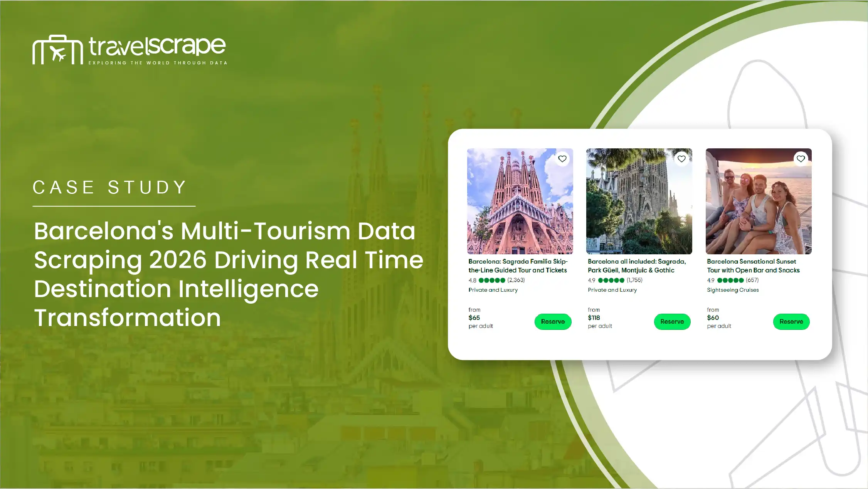This screenshot has width=868, height=489.
Task: Click 'EXPLORING THE WORLD THROUGH DATA' tagline
Action: coord(158,63)
